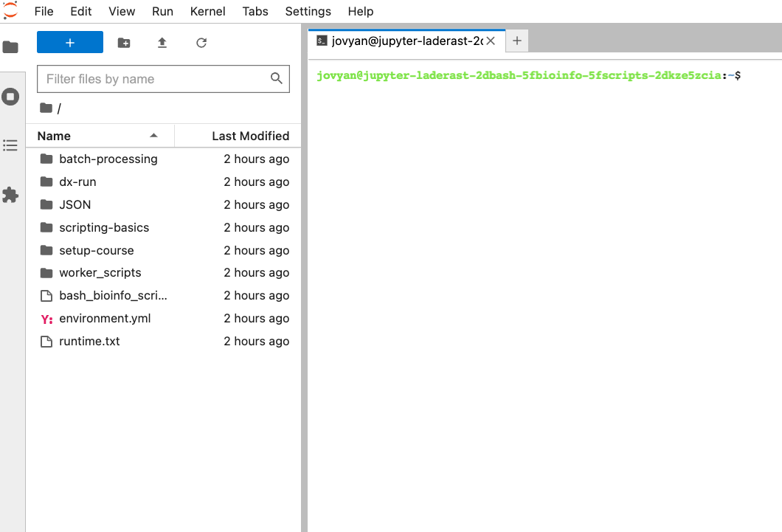Open the Edit menu
This screenshot has width=782, height=532.
[81, 12]
